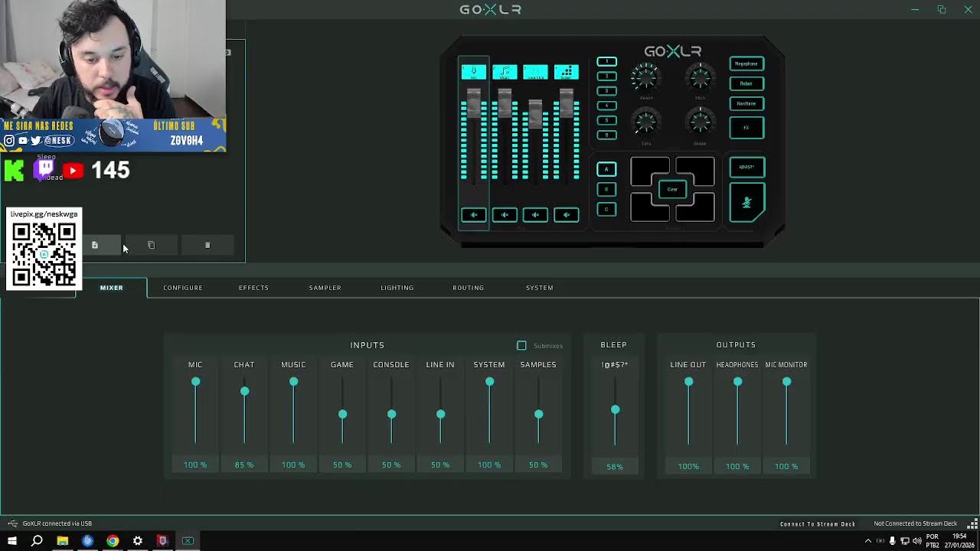
Task: Go to the Routing tab
Action: [x=468, y=288]
